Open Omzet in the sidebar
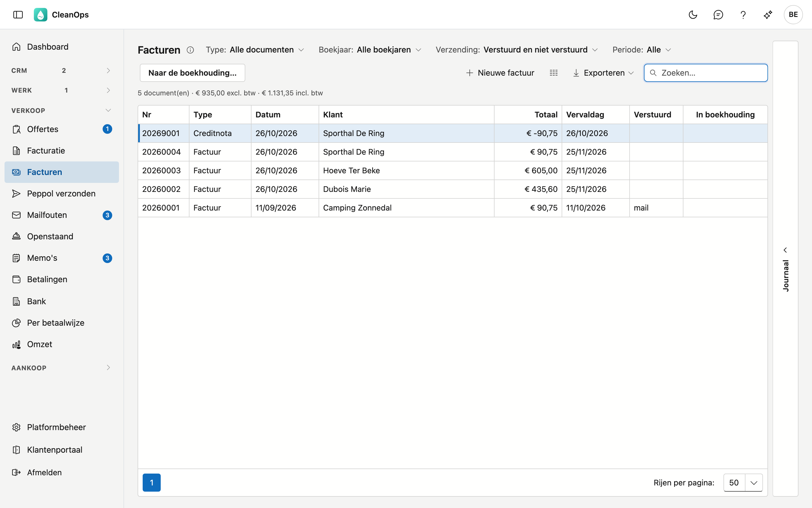Image resolution: width=812 pixels, height=508 pixels. tap(62, 344)
